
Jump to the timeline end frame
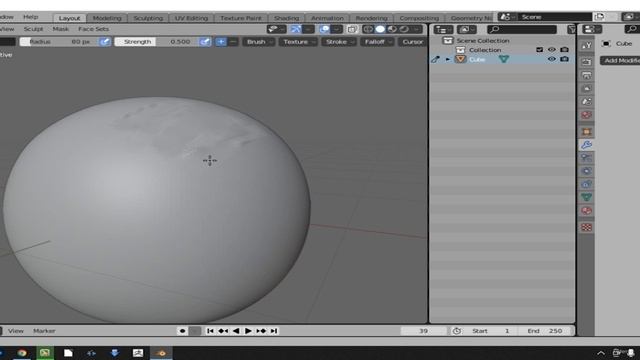(x=274, y=331)
